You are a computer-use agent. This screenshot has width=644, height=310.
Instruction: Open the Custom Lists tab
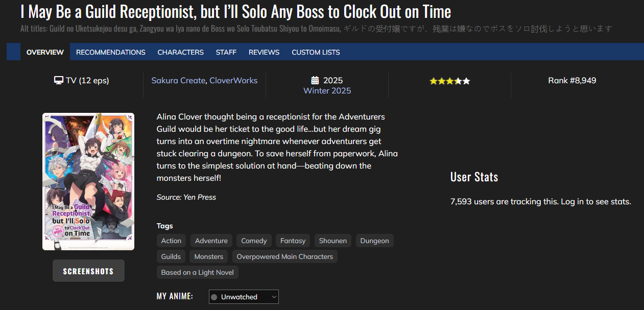tap(316, 52)
